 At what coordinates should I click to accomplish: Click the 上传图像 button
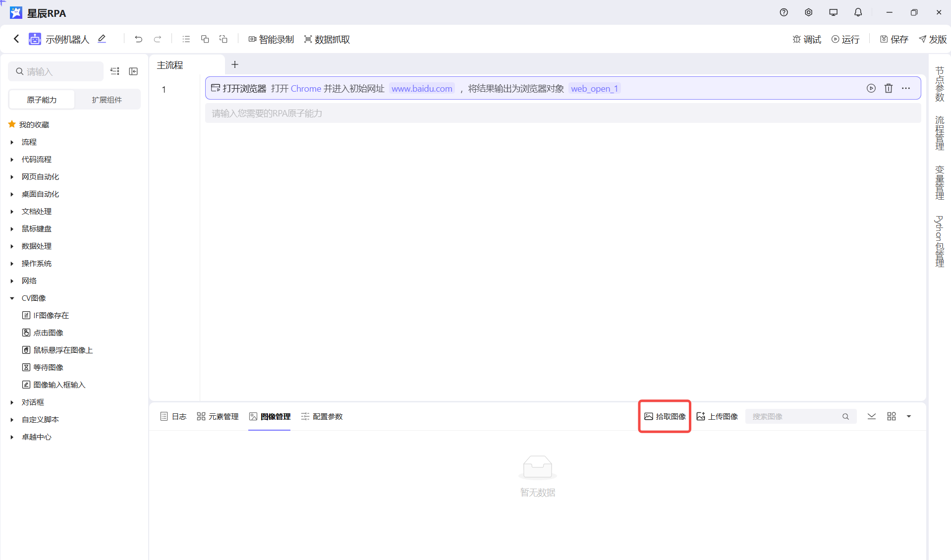[x=717, y=416]
